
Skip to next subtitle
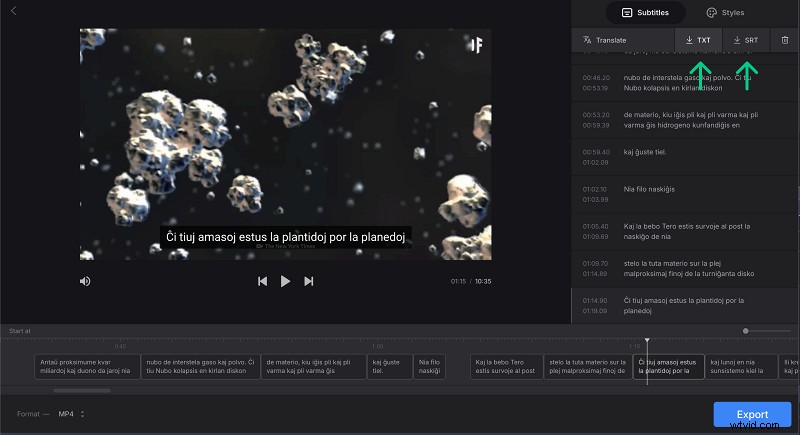(x=309, y=282)
